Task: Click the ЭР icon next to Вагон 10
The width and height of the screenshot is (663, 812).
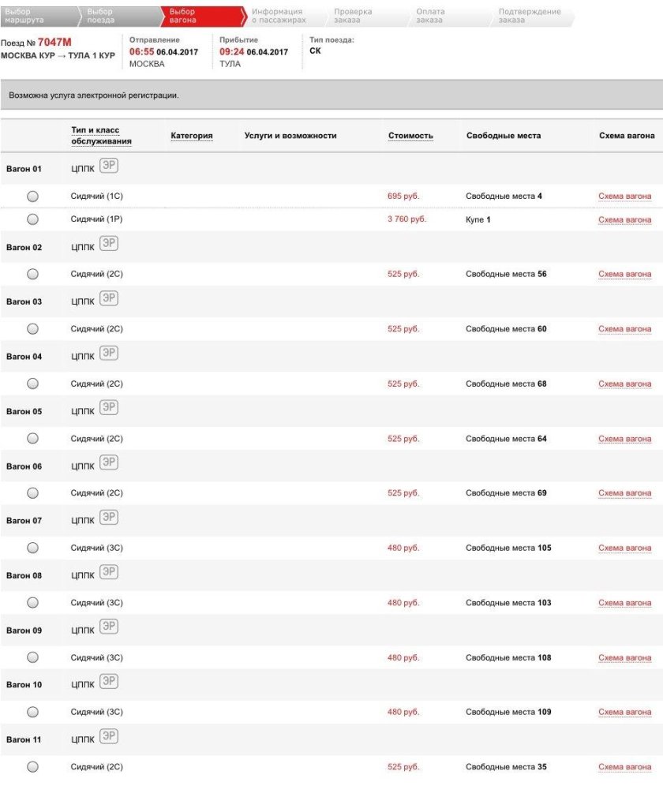Action: [x=109, y=682]
